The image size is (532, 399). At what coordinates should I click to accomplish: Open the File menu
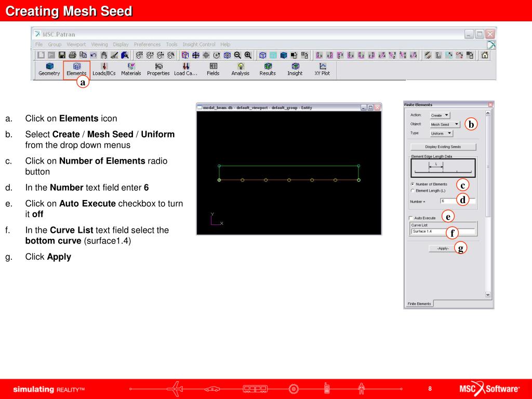pyautogui.click(x=39, y=45)
